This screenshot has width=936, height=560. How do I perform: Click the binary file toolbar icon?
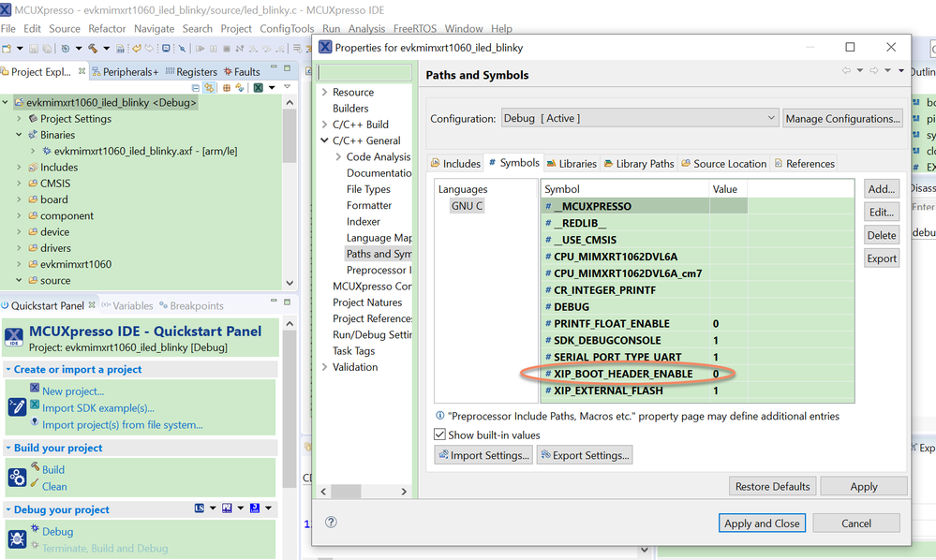coord(120,49)
